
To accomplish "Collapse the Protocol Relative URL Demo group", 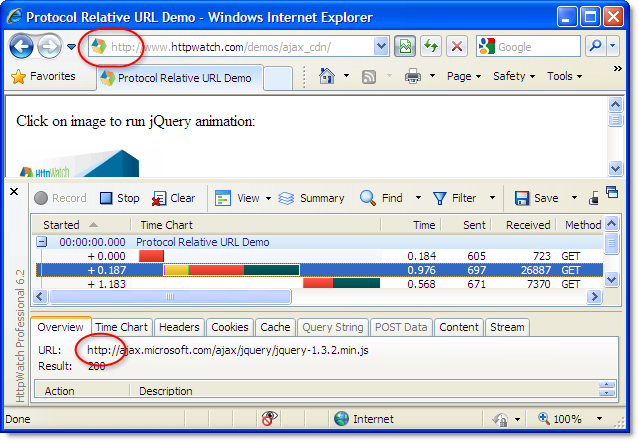I will (41, 242).
